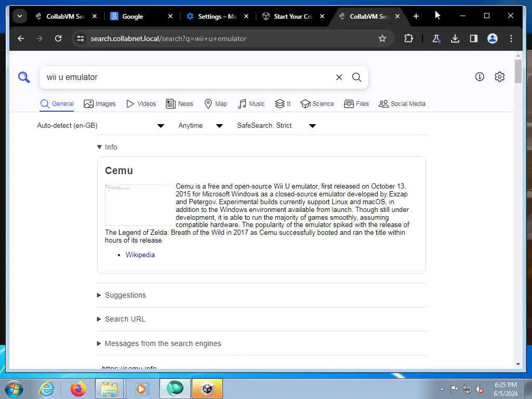Switch to Files category
Viewport: 532px width, 399px height.
point(356,104)
